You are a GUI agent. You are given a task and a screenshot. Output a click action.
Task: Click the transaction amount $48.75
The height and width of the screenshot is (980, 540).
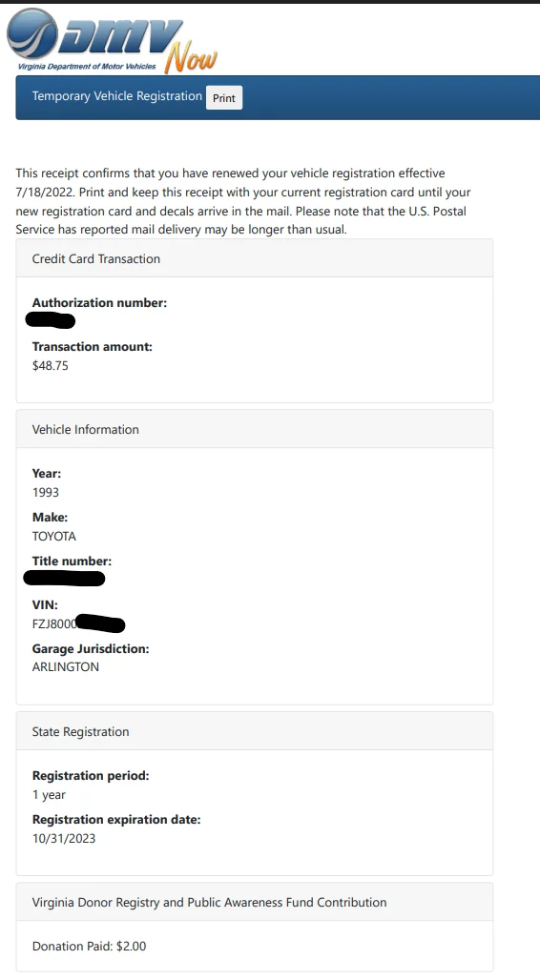coord(50,366)
